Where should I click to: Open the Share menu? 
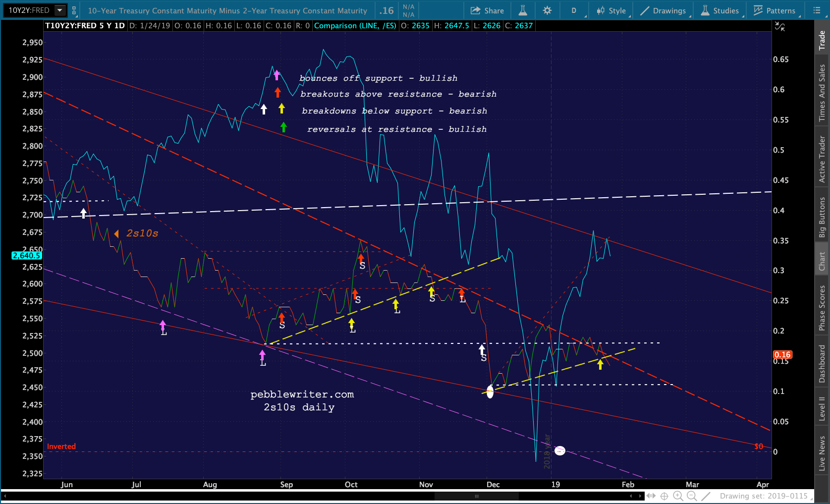(x=487, y=10)
